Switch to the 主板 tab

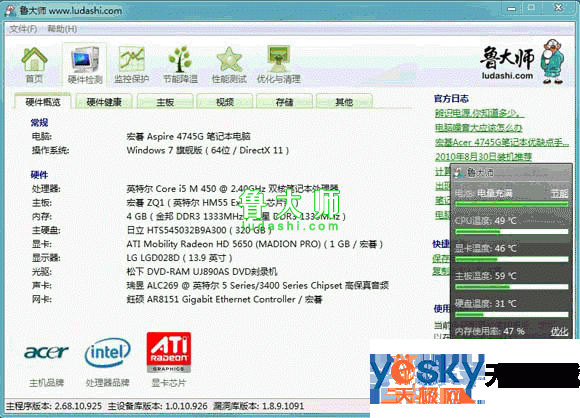(165, 102)
